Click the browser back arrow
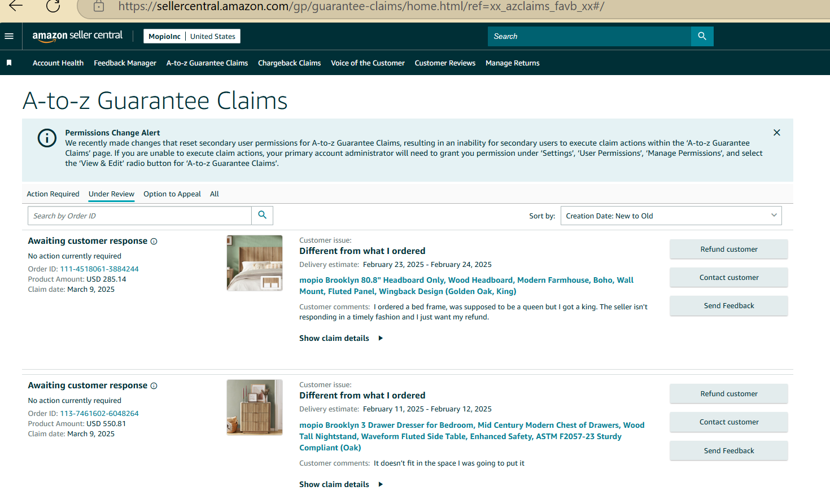This screenshot has height=504, width=830. coord(16,6)
